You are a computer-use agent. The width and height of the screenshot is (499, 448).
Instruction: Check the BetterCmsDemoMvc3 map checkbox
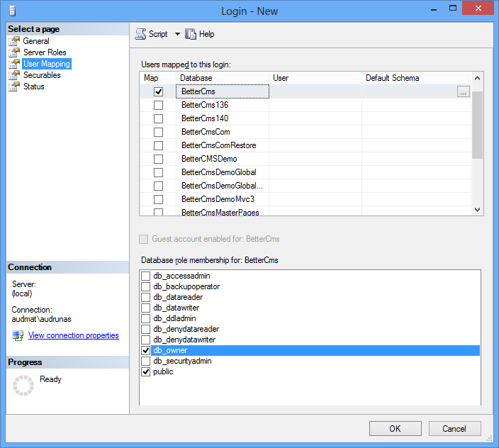click(158, 199)
